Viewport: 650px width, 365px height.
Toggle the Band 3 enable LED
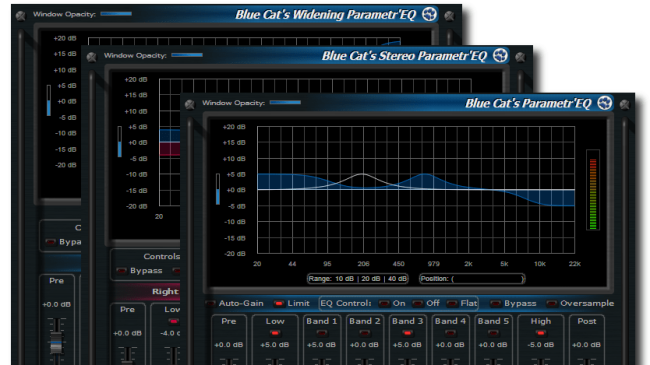(407, 333)
